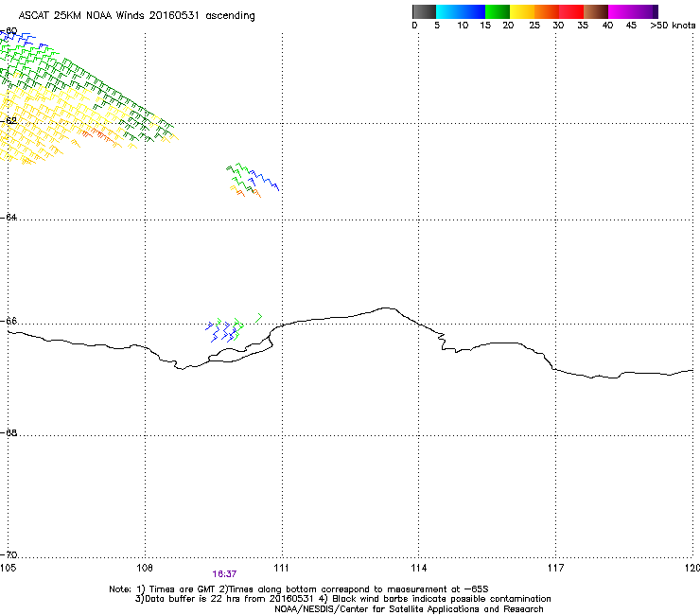Click the orange 25-30 knots color segment
This screenshot has width=700, height=615.
[x=547, y=11]
